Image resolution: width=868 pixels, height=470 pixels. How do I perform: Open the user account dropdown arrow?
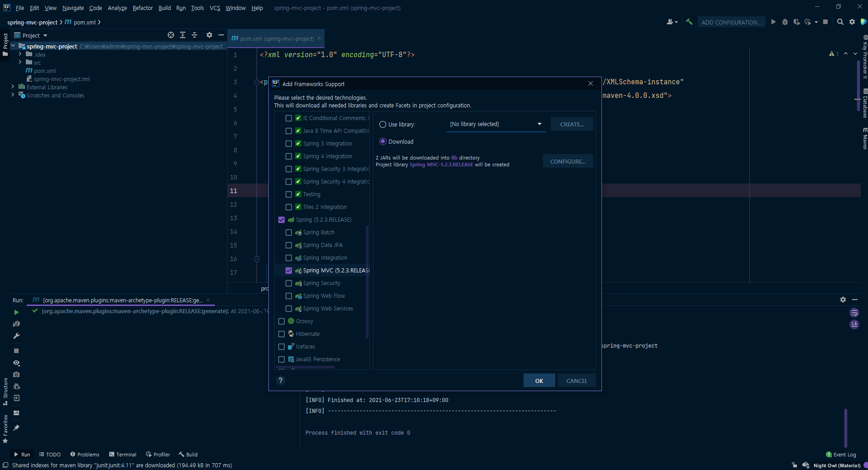tap(676, 22)
